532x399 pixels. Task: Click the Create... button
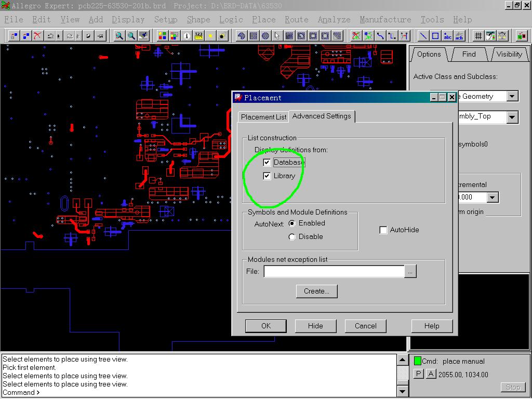pos(316,291)
